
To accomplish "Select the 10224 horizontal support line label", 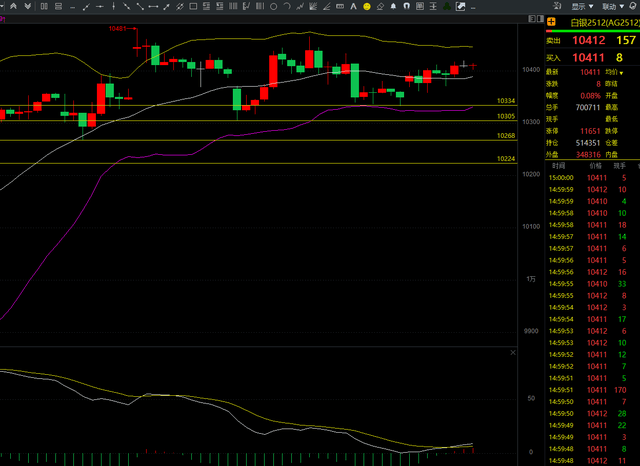I will [x=505, y=158].
